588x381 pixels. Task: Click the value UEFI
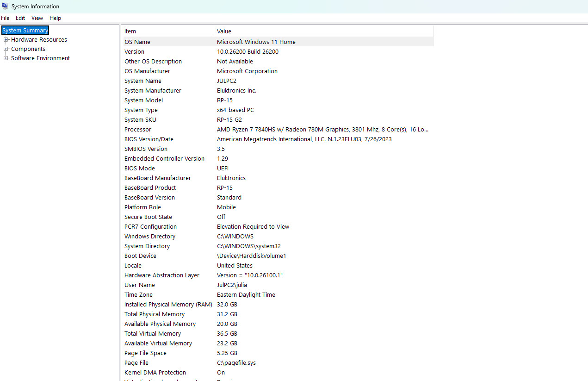point(223,169)
